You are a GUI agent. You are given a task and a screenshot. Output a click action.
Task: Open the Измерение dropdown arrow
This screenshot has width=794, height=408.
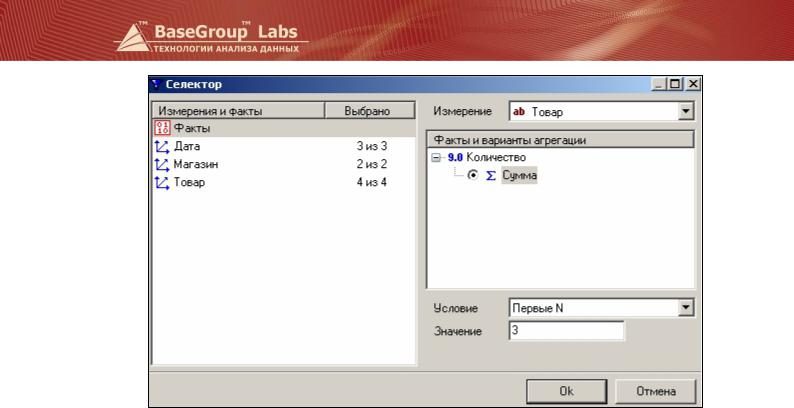685,111
